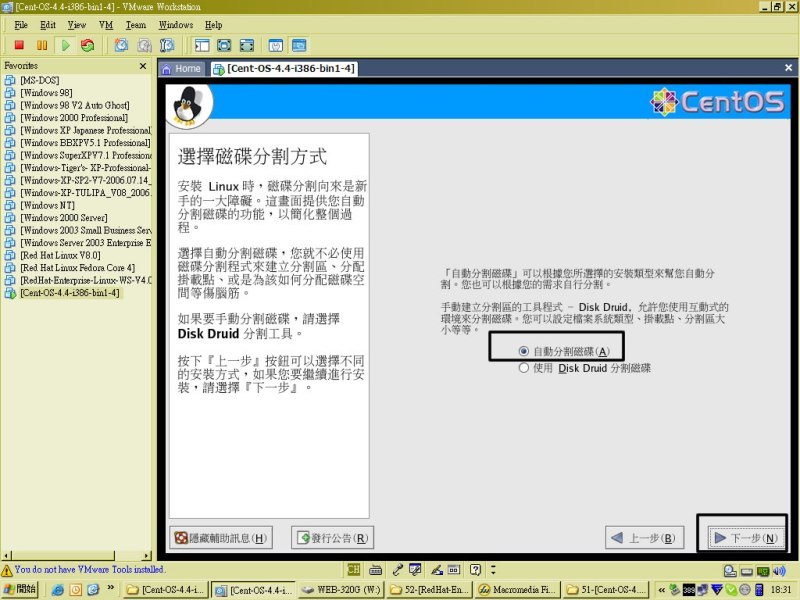Switch to the Home tab

click(x=182, y=69)
